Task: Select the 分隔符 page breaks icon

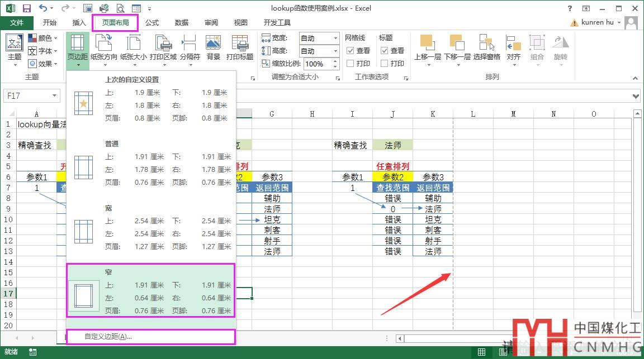Action: (x=190, y=45)
